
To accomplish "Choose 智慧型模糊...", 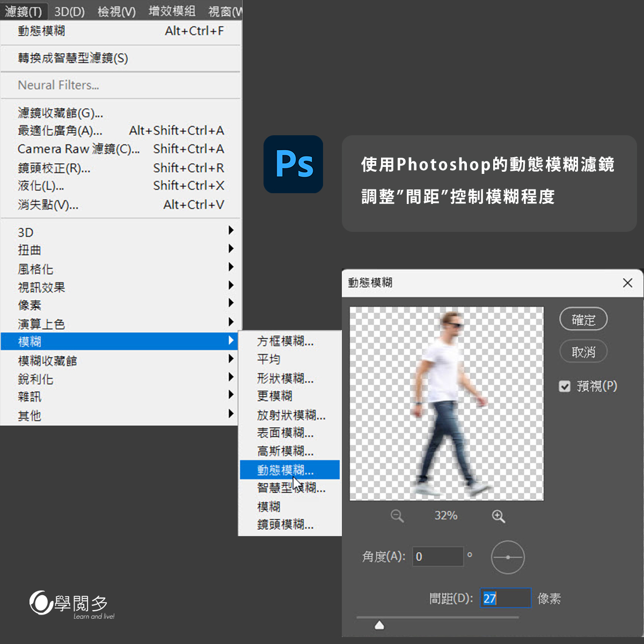I will [x=290, y=488].
